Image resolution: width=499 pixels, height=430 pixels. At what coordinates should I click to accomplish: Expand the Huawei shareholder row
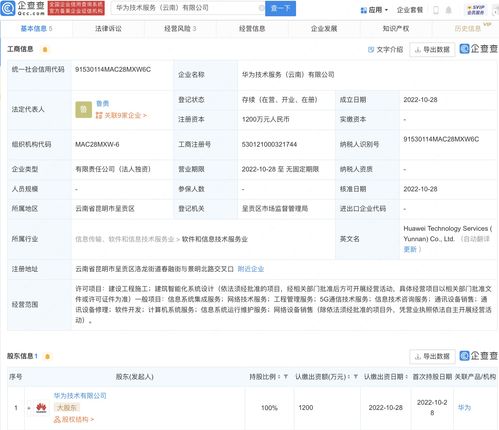coord(29,408)
